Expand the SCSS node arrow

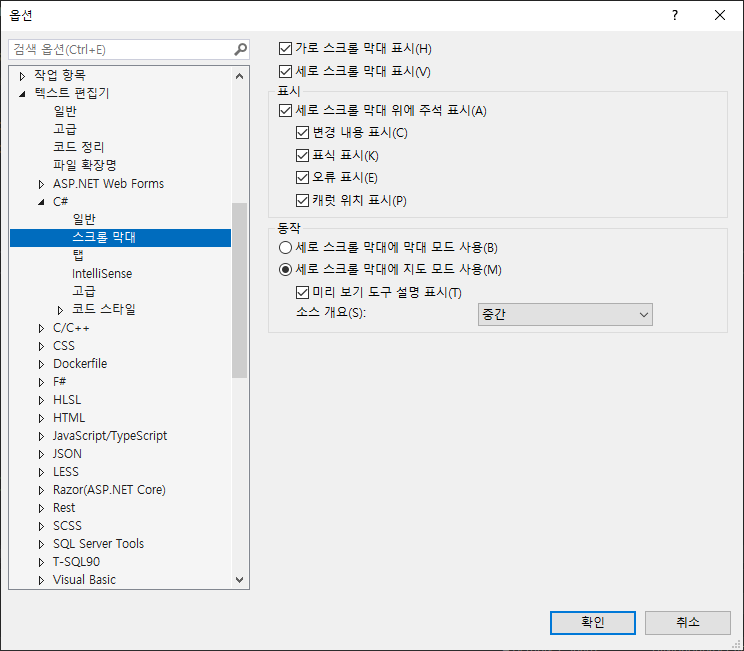pyautogui.click(x=41, y=527)
